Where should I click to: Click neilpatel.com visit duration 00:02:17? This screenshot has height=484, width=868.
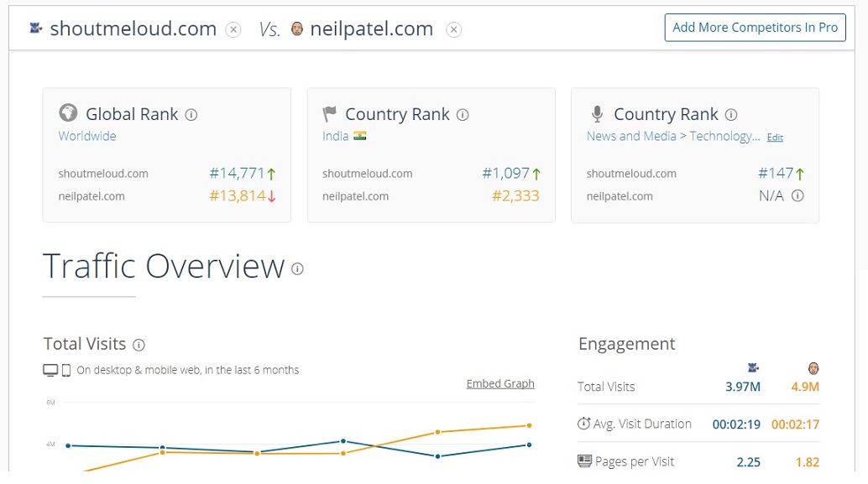(x=796, y=424)
